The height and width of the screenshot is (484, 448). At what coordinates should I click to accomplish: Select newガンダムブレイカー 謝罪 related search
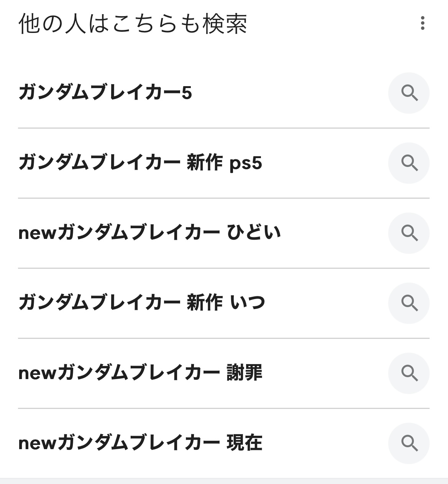coord(140,373)
